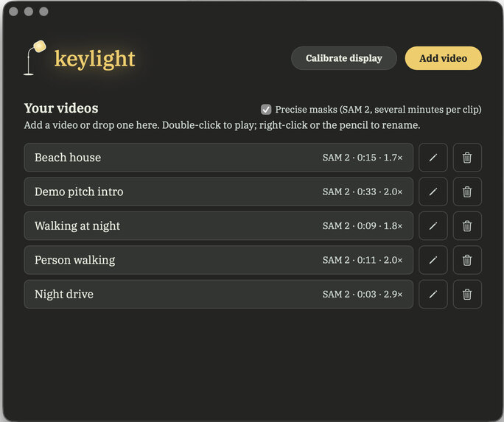504x422 pixels.
Task: Toggle the Precise masks checkbox
Action: point(266,110)
